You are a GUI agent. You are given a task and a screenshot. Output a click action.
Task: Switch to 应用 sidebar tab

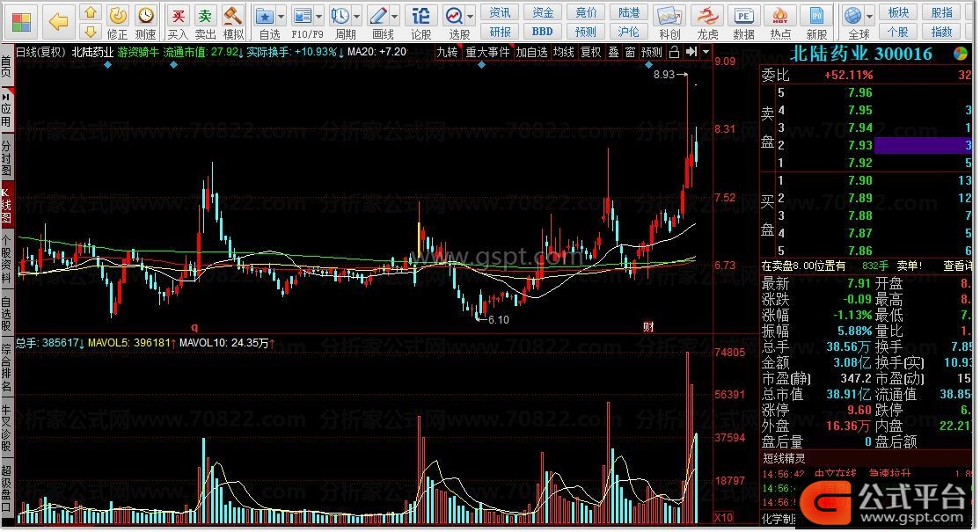(6, 111)
